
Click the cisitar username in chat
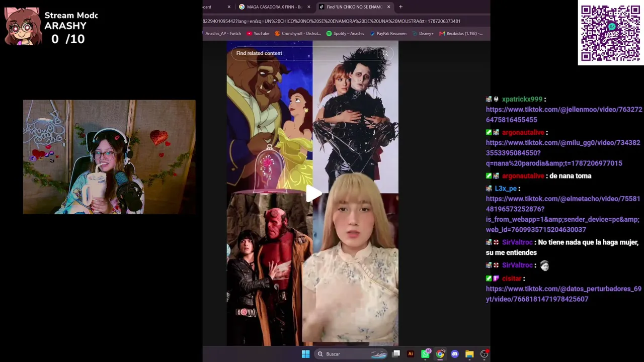(x=511, y=279)
